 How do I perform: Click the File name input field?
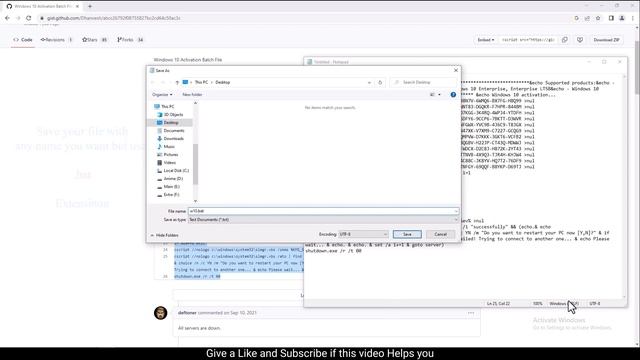pos(323,211)
